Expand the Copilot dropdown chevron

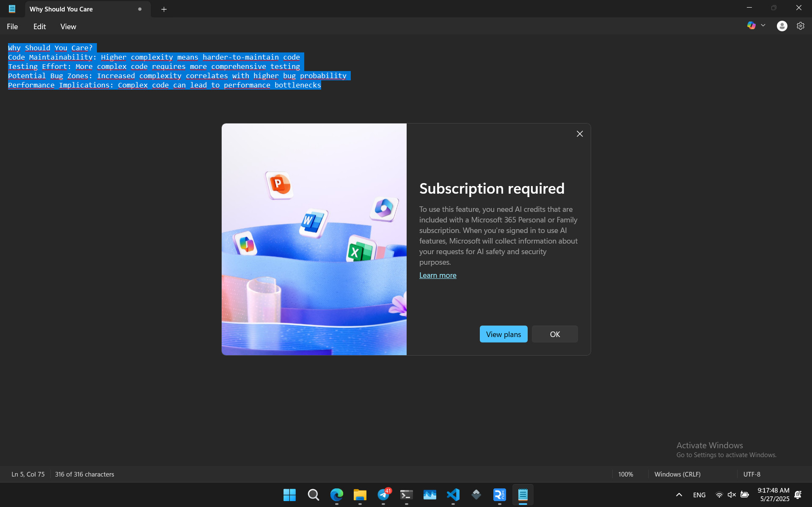tap(763, 26)
